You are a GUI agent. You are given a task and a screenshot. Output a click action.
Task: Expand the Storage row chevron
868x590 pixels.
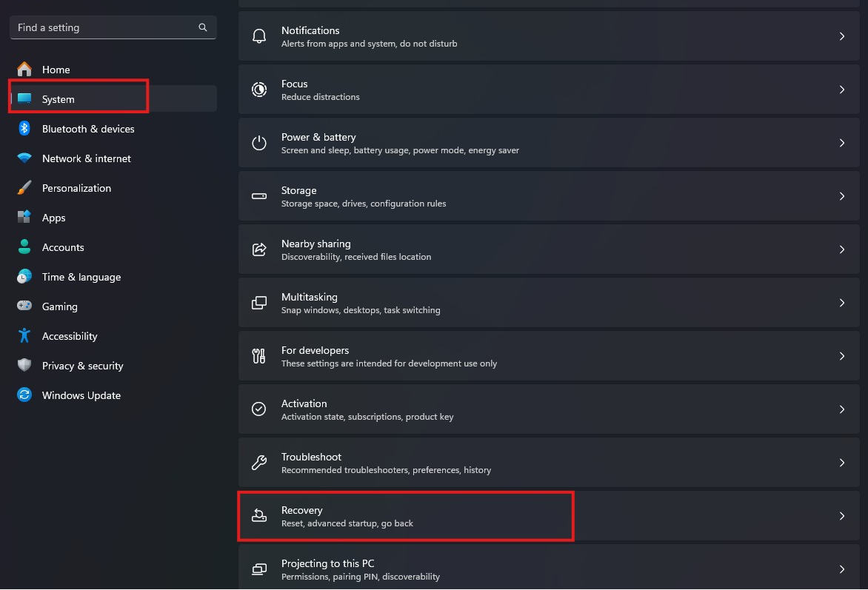coord(841,196)
